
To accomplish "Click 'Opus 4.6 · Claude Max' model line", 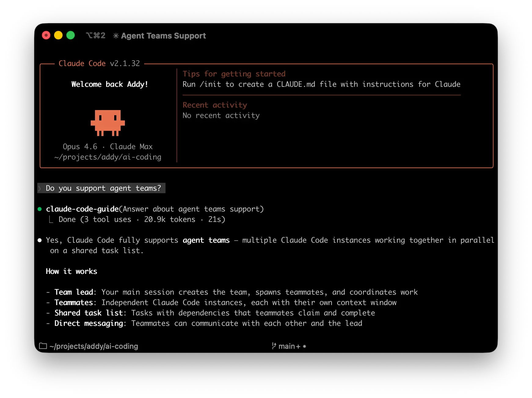I will click(108, 147).
